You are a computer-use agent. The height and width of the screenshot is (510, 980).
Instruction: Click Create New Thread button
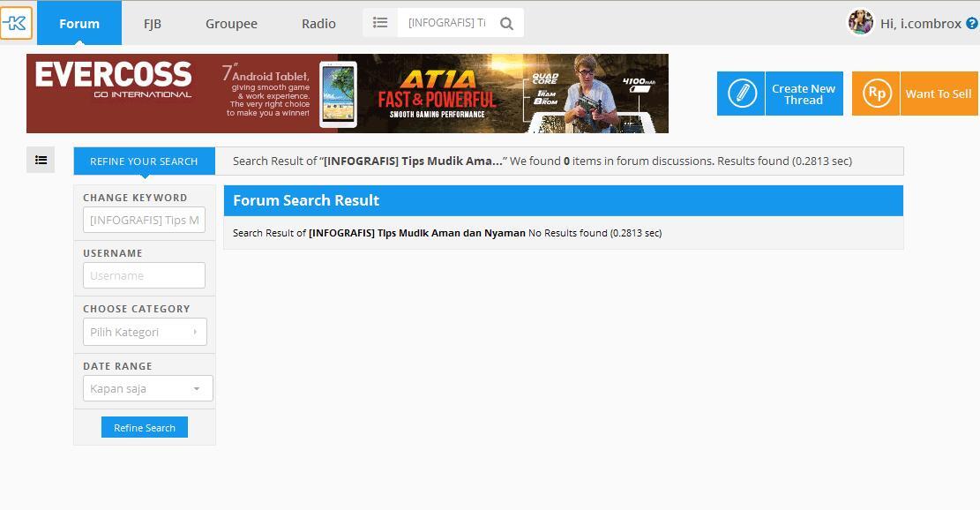click(x=780, y=94)
